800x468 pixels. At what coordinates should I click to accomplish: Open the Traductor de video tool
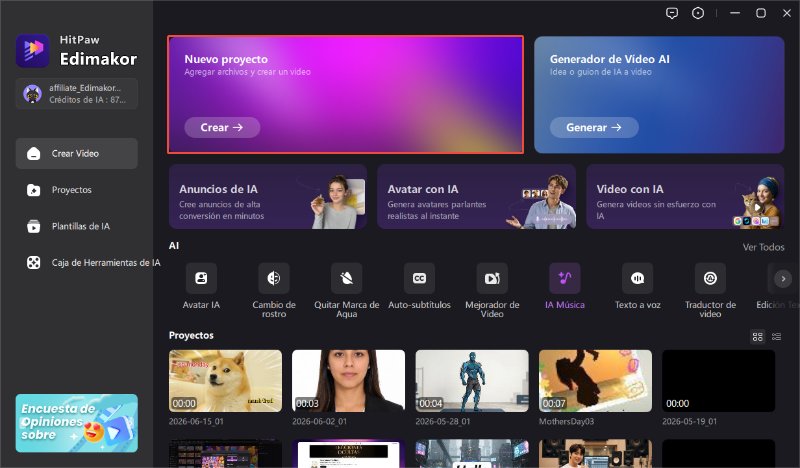710,278
